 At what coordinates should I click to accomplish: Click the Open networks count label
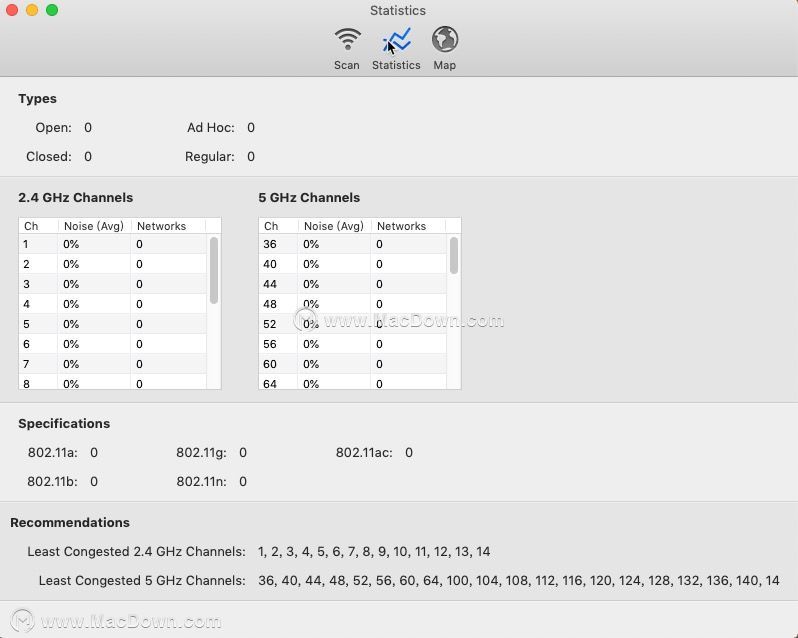click(53, 127)
